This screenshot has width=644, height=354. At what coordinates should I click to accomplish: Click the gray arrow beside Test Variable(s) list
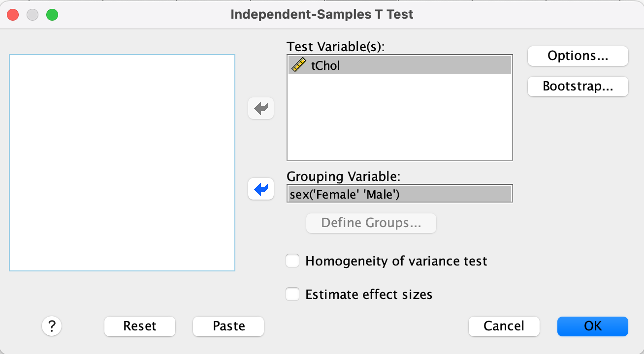tap(260, 108)
